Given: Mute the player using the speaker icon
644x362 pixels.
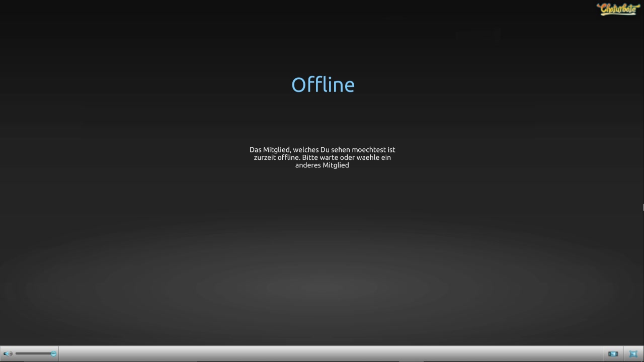Looking at the screenshot, I should [x=8, y=354].
